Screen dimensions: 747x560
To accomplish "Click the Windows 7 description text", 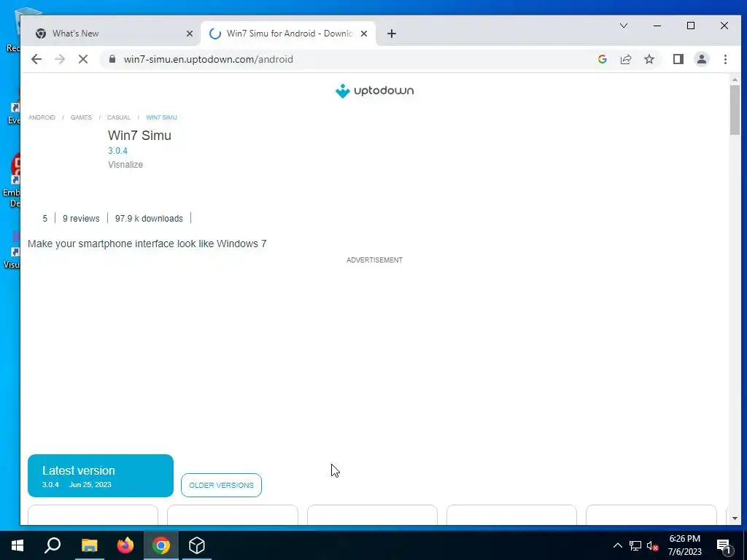I will tap(147, 244).
